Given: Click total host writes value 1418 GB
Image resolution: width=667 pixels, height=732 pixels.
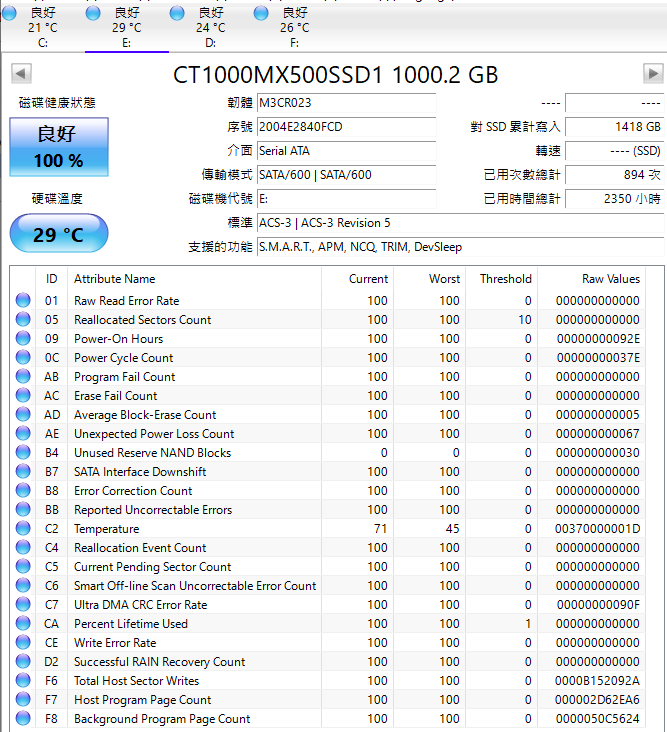Looking at the screenshot, I should click(x=614, y=127).
